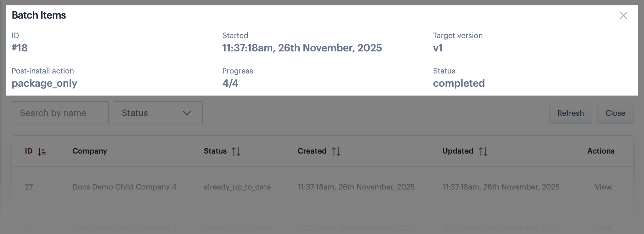
Task: Click the Updated column header text
Action: point(458,151)
